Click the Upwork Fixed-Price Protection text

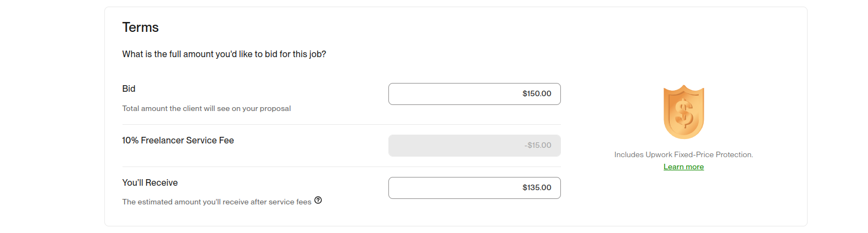click(x=683, y=155)
